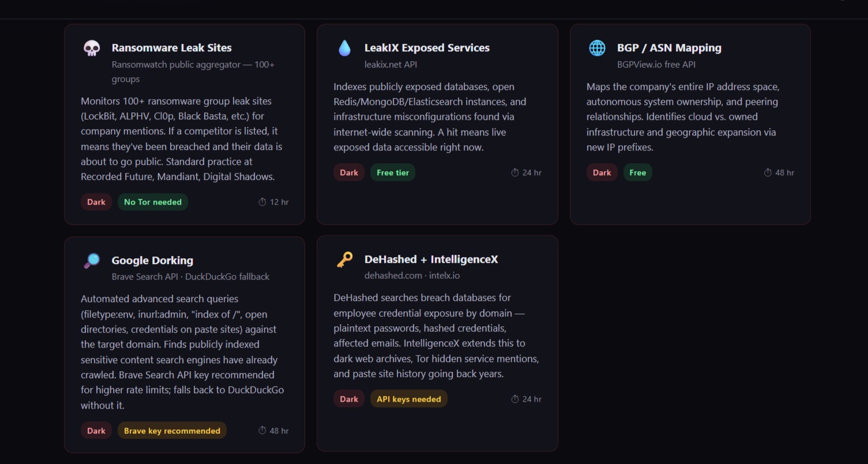Click the No Tor needed badge
868x464 pixels.
pos(153,202)
